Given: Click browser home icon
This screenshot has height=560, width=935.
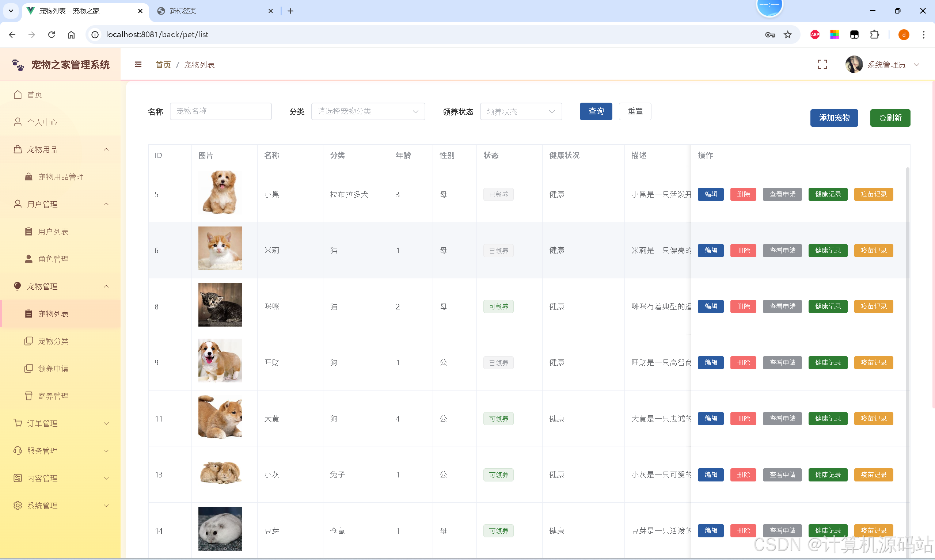Looking at the screenshot, I should [x=71, y=35].
